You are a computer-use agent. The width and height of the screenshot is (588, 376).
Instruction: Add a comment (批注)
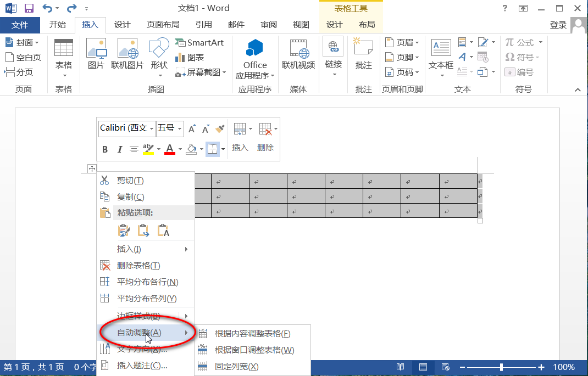(363, 54)
